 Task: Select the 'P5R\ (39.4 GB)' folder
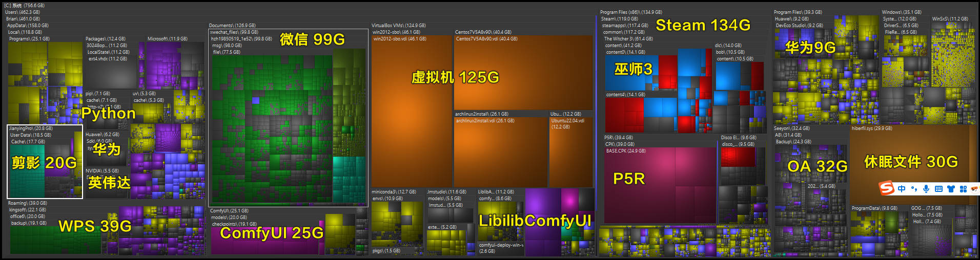point(619,138)
